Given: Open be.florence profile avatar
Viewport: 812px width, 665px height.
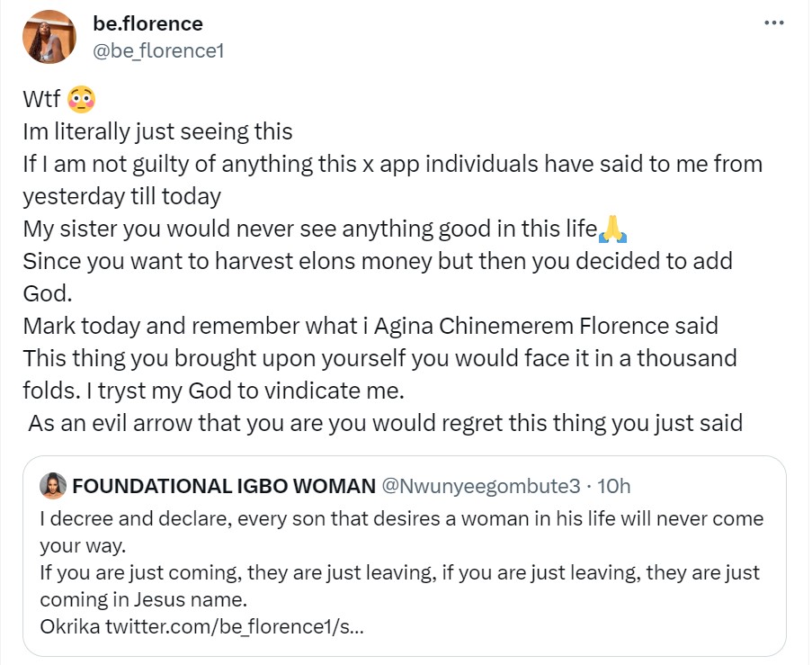Looking at the screenshot, I should pos(49,37).
